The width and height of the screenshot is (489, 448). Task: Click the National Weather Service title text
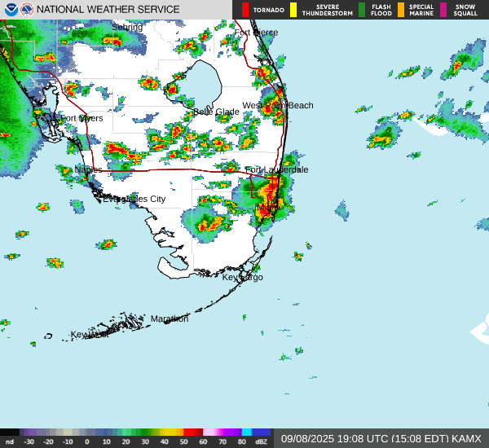point(108,10)
